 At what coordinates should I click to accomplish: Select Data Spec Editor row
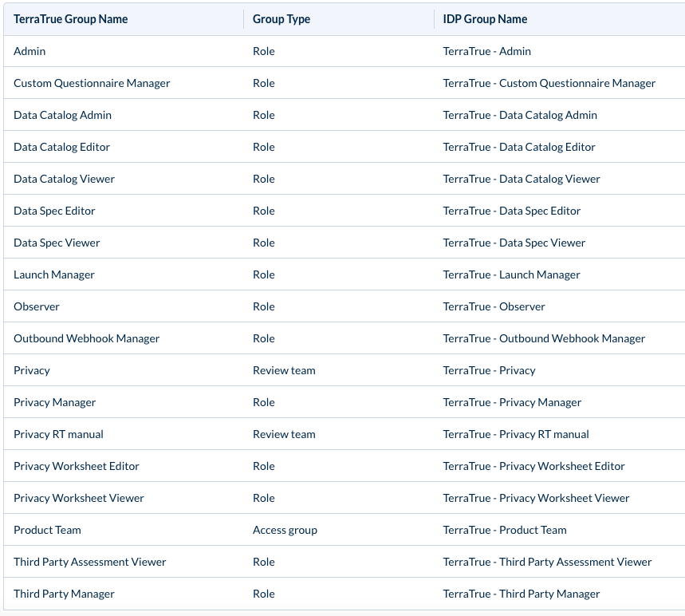pyautogui.click(x=344, y=211)
